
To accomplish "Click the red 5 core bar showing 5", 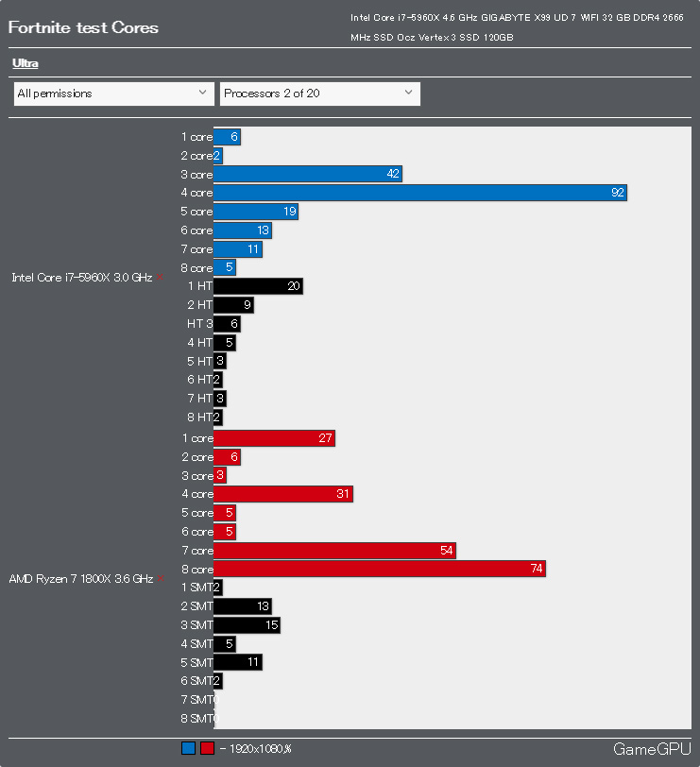I will pyautogui.click(x=225, y=513).
